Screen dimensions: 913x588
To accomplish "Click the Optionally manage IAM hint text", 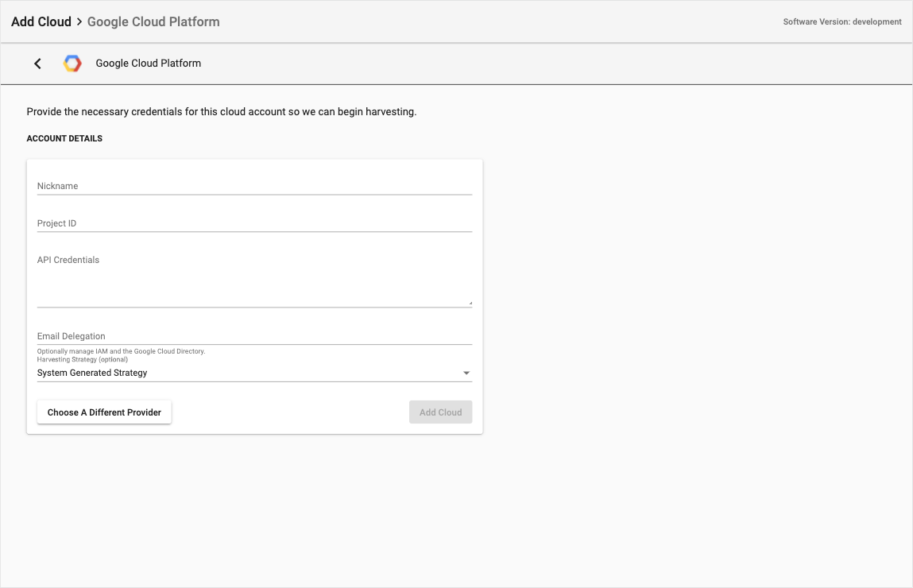I will pyautogui.click(x=121, y=352).
